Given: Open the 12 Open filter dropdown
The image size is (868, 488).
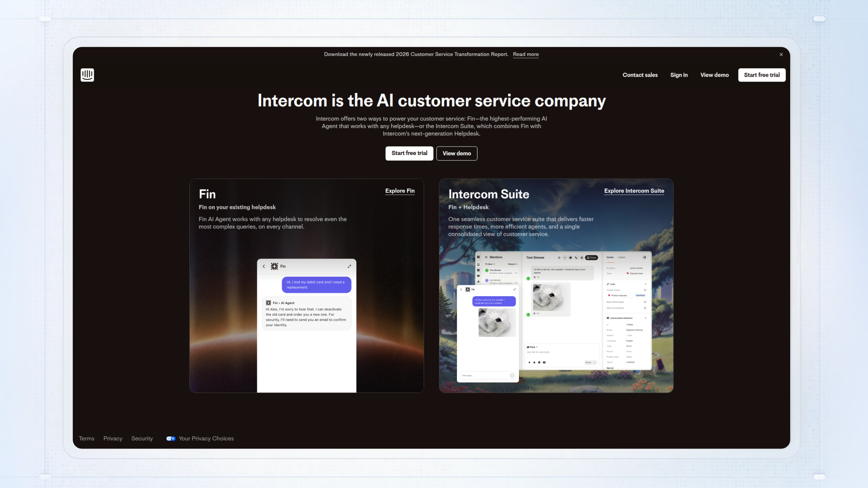Looking at the screenshot, I should click(490, 264).
